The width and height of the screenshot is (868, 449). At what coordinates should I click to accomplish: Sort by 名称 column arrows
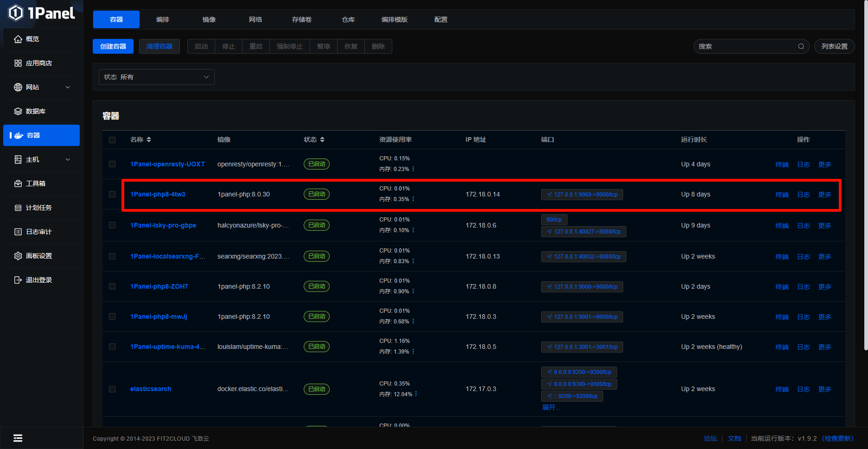pyautogui.click(x=149, y=139)
